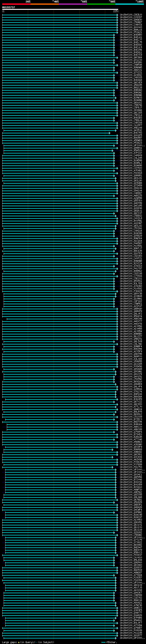Select UniRef100_B0EL77 label
The image size is (146, 644).
pyautogui.click(x=131, y=40)
